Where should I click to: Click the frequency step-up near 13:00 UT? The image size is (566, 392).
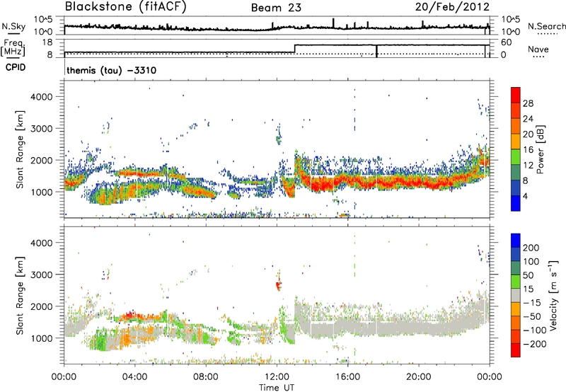pyautogui.click(x=294, y=49)
